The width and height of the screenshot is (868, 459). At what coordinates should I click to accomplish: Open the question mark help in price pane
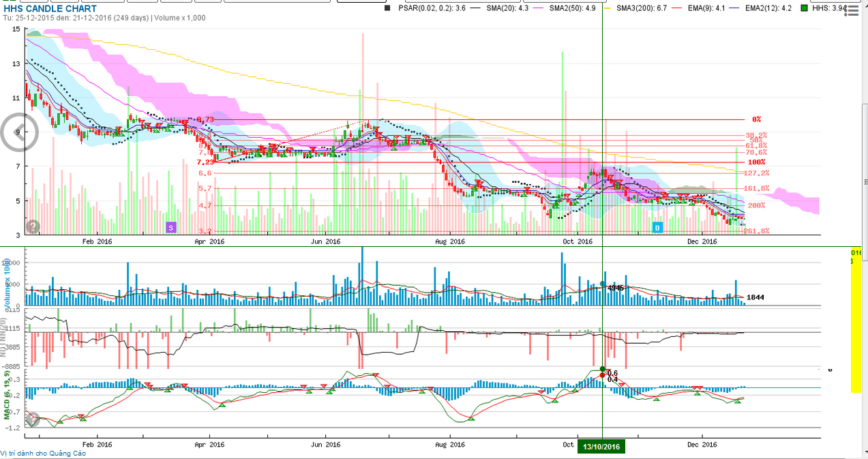click(x=33, y=226)
